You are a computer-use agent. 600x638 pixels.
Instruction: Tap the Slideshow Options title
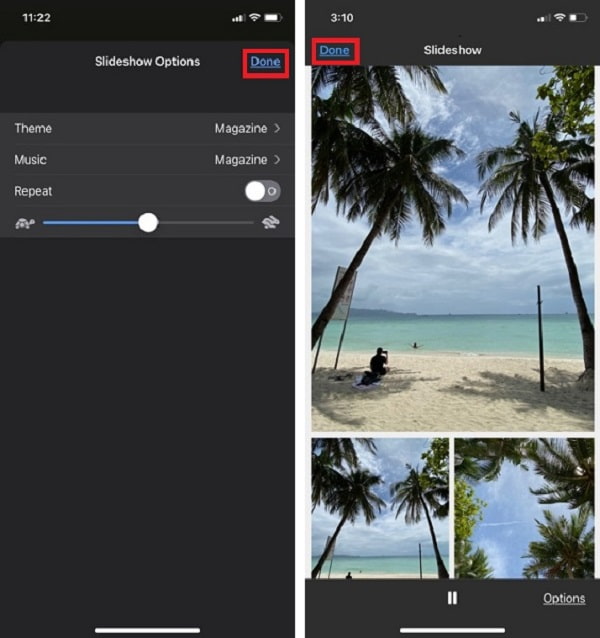tap(147, 61)
